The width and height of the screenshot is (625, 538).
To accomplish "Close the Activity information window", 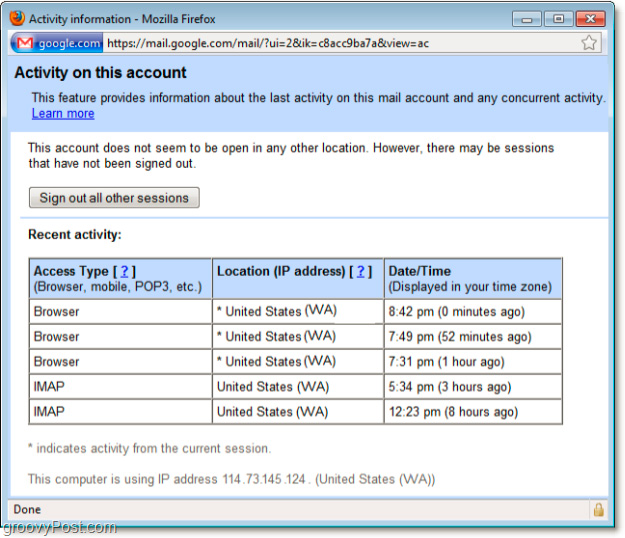I will click(590, 19).
